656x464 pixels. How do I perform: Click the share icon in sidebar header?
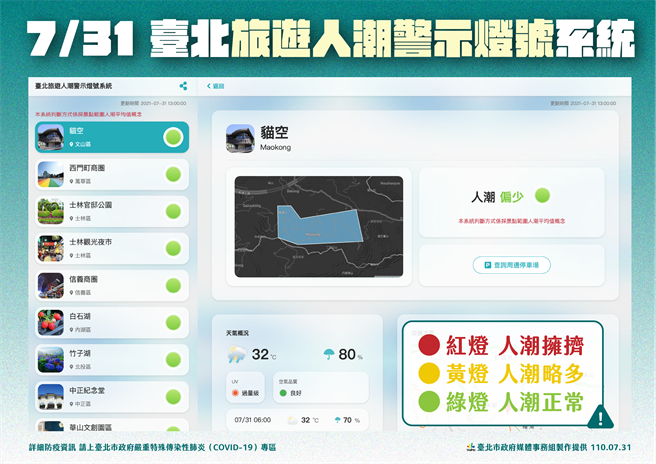[x=183, y=86]
